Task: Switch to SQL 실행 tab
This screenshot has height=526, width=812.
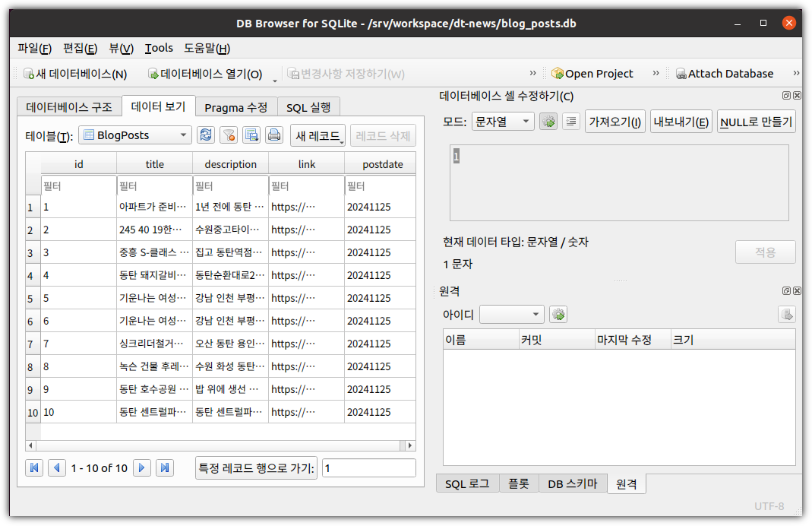Action: pyautogui.click(x=308, y=107)
